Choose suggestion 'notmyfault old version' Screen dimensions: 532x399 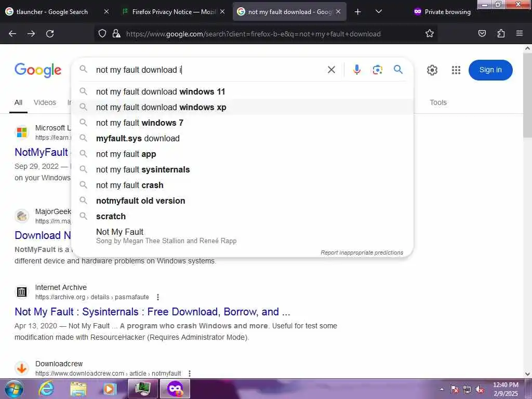[243, 201]
